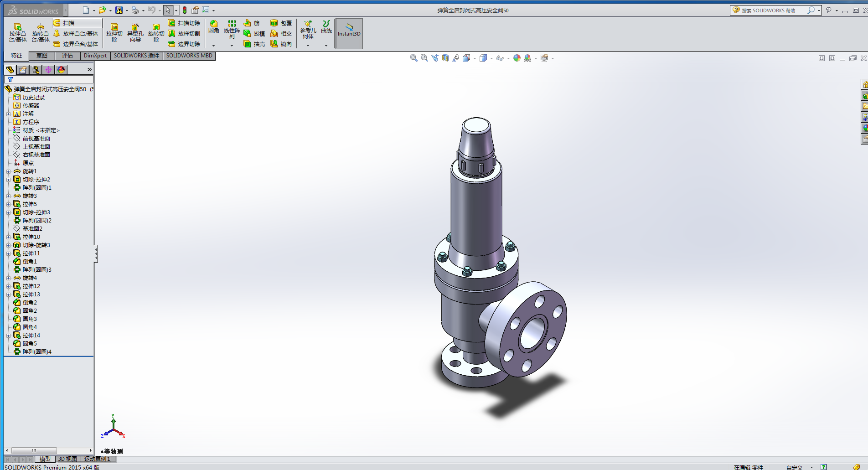The image size is (868, 470).
Task: Expand the 注解 annotations folder
Action: pyautogui.click(x=8, y=114)
